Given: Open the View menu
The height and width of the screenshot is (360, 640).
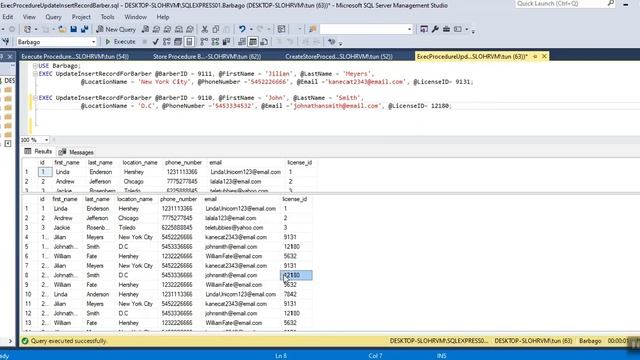Looking at the screenshot, I should pos(29,17).
